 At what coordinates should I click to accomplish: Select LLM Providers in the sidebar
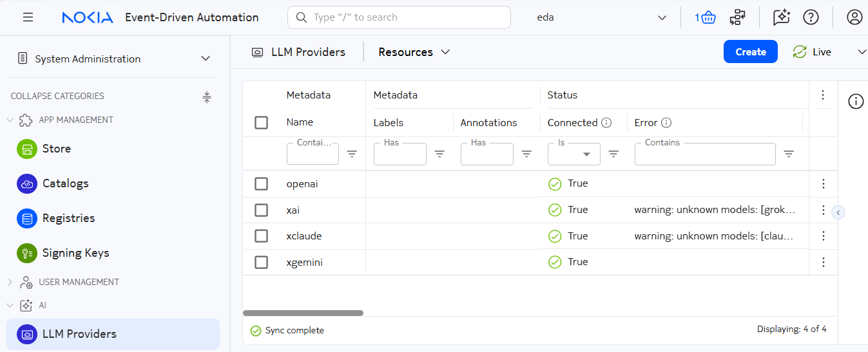[x=113, y=334]
